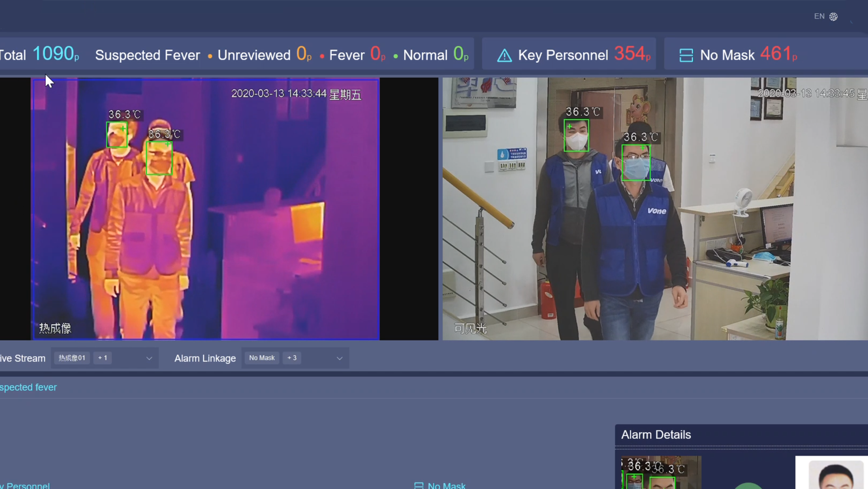Click the +1 stream tag
Viewport: 868px width, 489px height.
[x=103, y=358]
